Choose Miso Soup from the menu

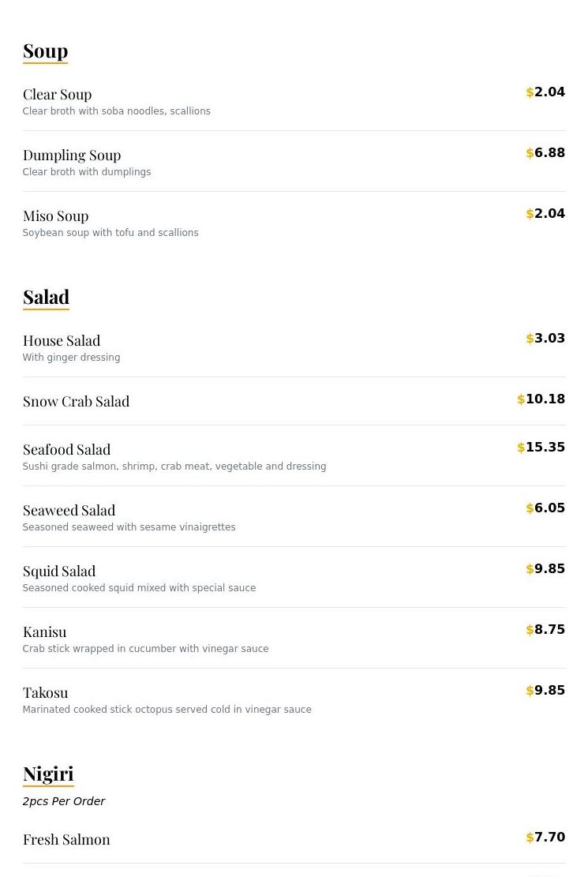pos(294,222)
